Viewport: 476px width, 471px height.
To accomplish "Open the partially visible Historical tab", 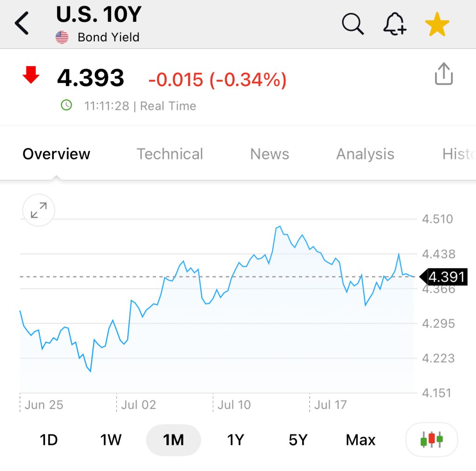I will 459,154.
